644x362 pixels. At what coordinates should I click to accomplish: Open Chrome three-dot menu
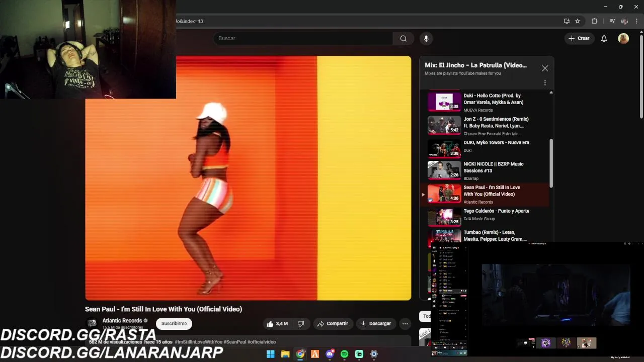tap(636, 21)
